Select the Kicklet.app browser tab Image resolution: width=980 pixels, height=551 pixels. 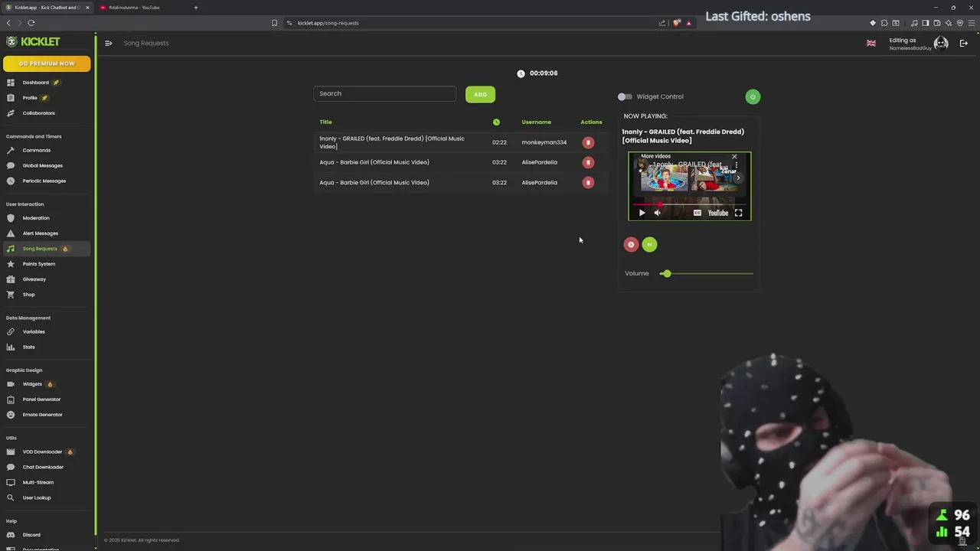[x=47, y=8]
